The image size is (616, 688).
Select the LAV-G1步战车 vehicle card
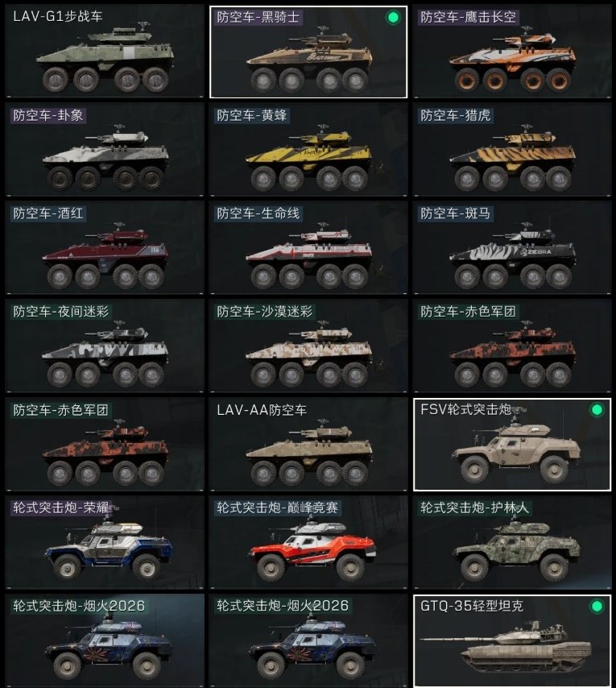pos(105,52)
